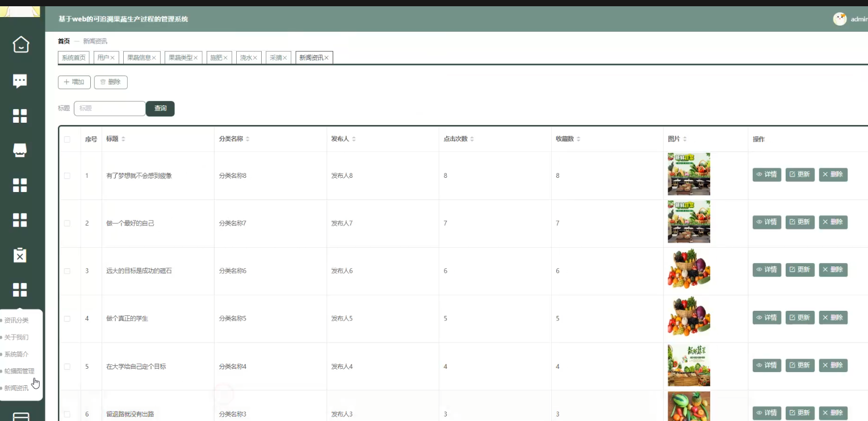Switch to the 系统首页 tab

(73, 57)
